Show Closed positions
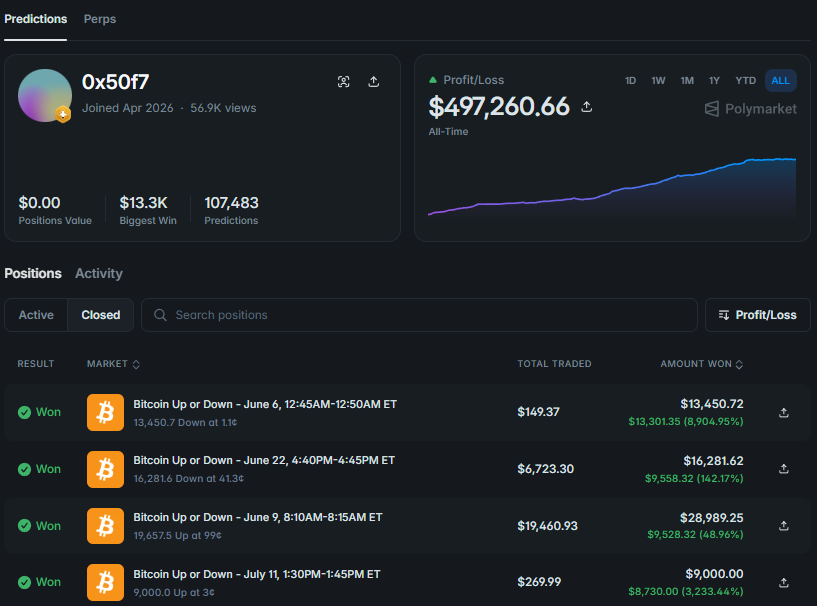 coord(101,315)
